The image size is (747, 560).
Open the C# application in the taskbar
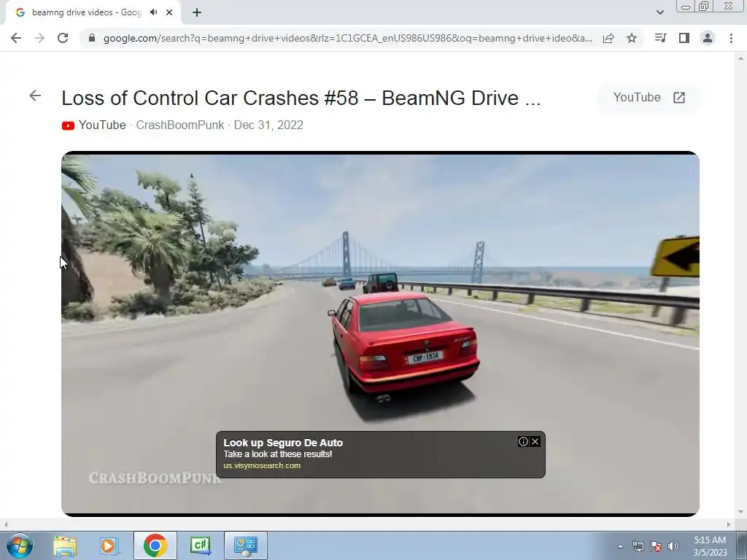201,545
